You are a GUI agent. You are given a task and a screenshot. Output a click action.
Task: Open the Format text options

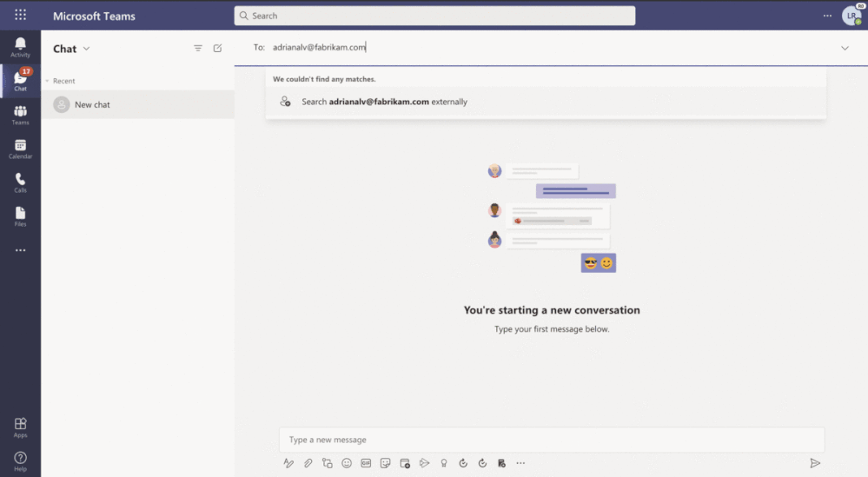click(288, 463)
